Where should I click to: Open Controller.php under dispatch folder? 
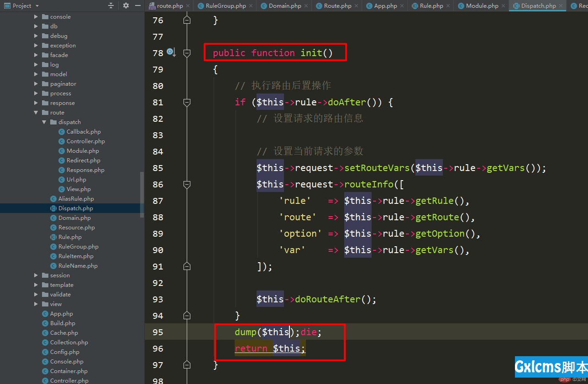85,141
